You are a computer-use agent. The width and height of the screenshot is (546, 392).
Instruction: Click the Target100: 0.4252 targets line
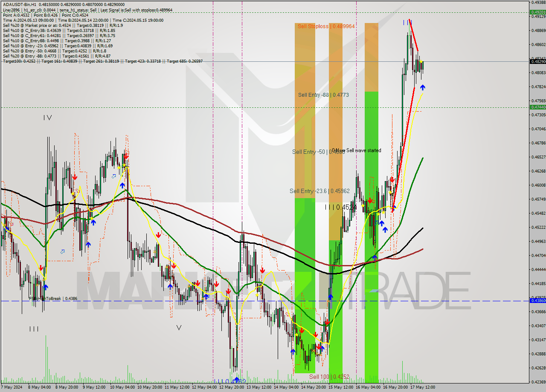(102, 61)
